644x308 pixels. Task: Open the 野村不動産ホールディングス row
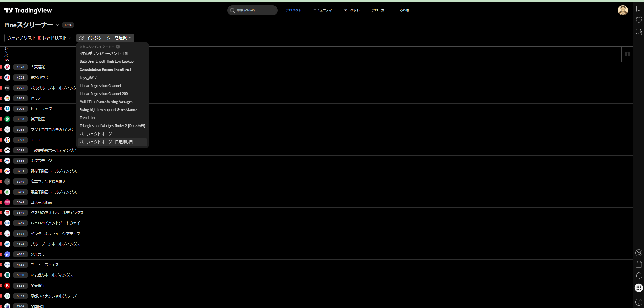(316, 171)
